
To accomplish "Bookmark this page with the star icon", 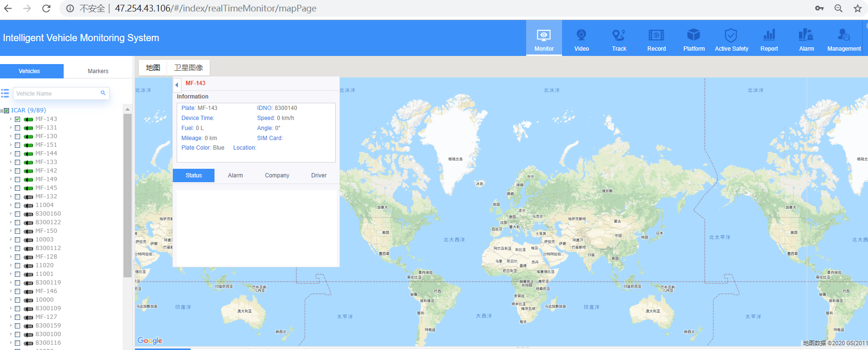I will (x=857, y=8).
